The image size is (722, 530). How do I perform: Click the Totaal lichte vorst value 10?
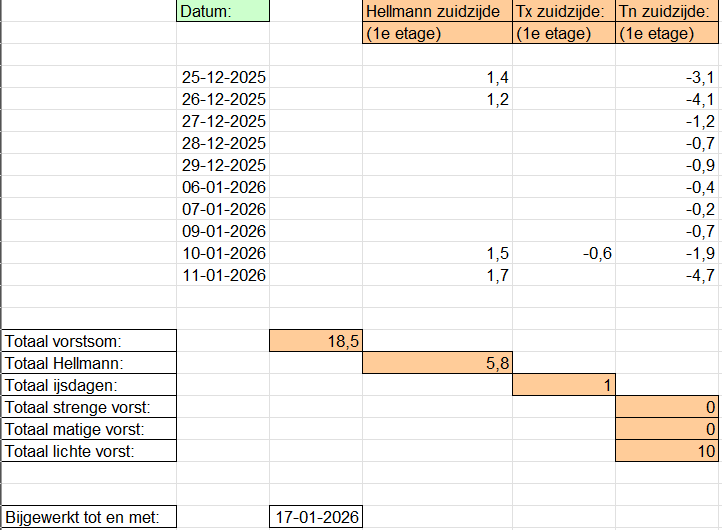point(667,451)
